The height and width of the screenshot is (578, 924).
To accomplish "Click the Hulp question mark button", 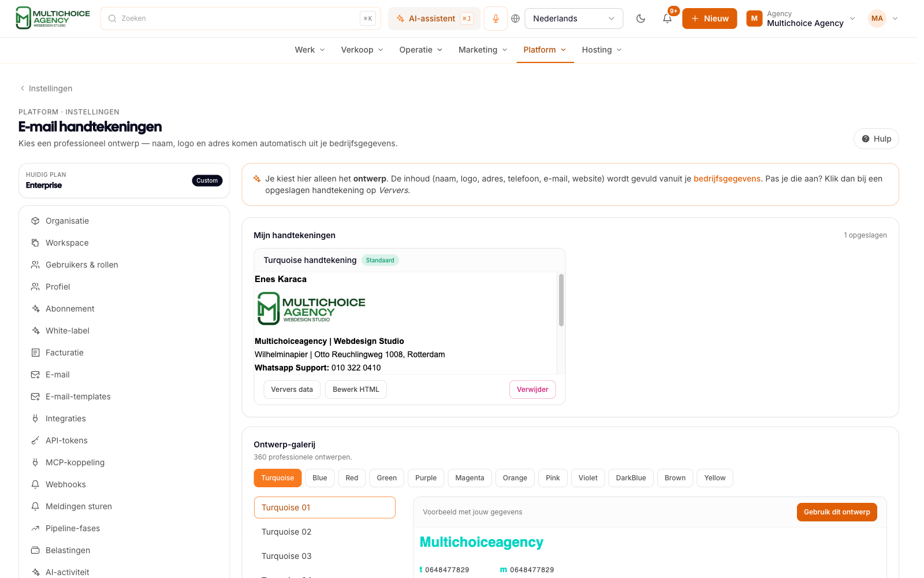I will pos(876,139).
